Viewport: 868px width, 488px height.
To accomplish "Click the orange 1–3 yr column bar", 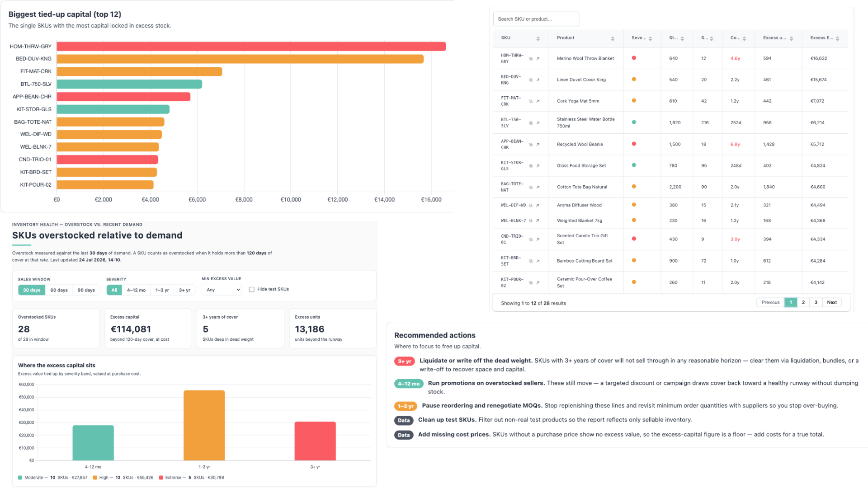I will coord(204,425).
